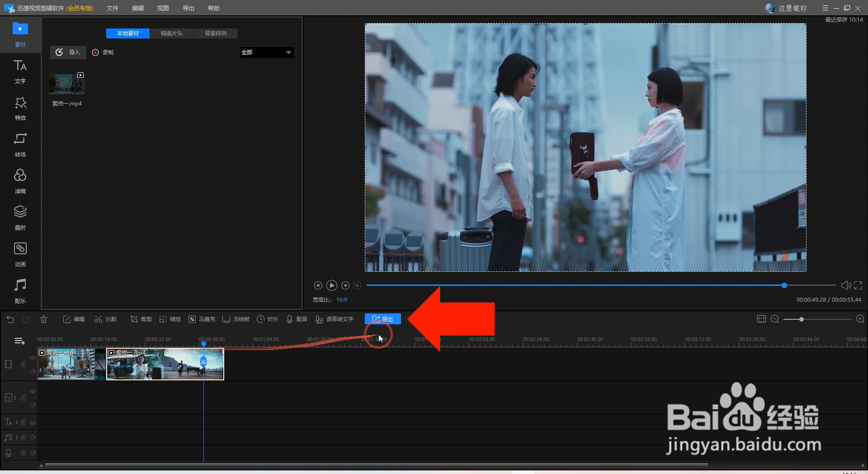Screen dimensions: 868x474
Task: Toggle the video track lock
Action: tap(23, 364)
